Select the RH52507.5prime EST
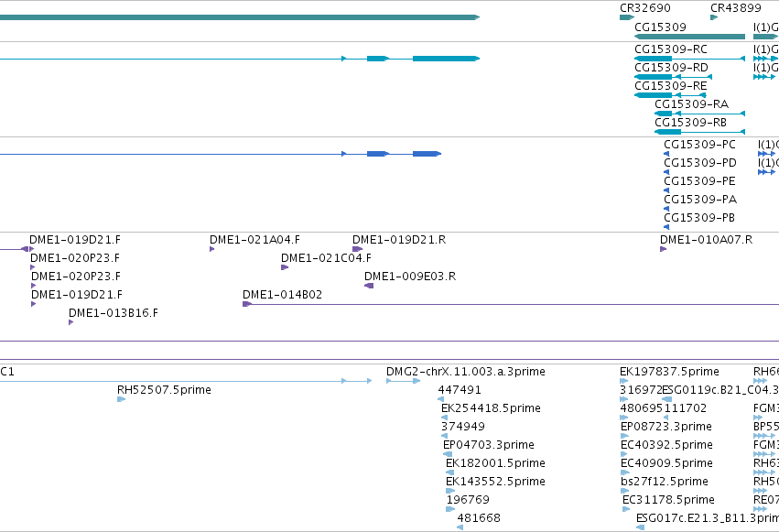779x532 pixels. (164, 390)
